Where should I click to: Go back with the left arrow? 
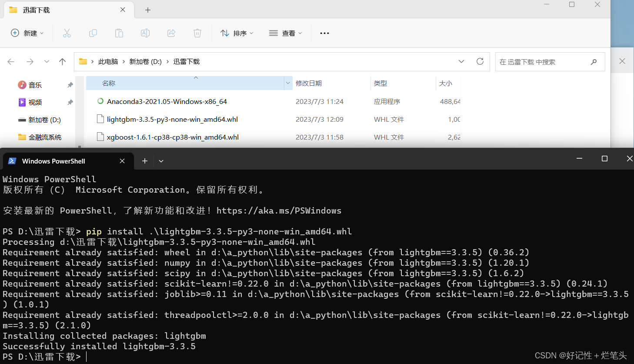[11, 62]
